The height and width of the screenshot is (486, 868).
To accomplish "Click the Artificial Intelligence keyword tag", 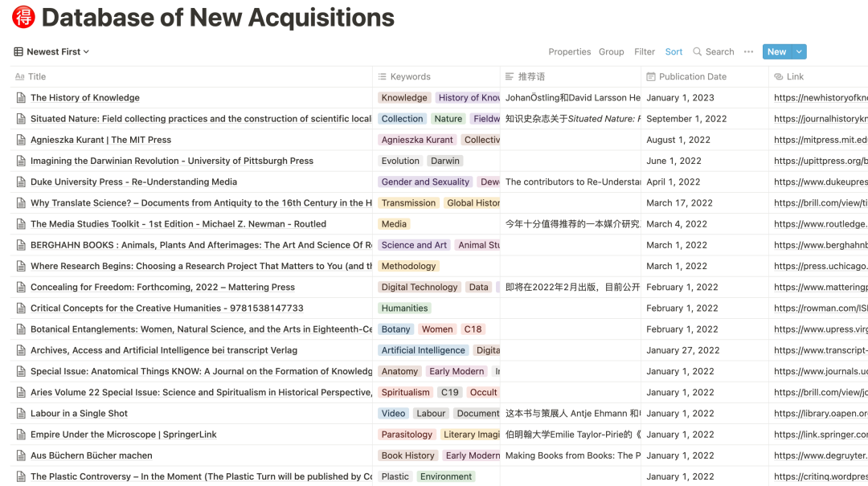I will [423, 349].
